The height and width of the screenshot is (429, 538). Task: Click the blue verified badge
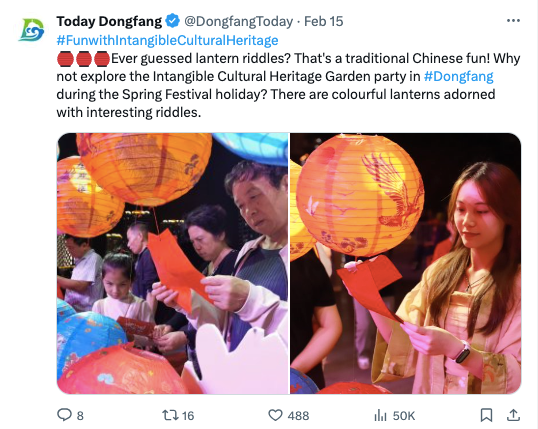(x=173, y=21)
